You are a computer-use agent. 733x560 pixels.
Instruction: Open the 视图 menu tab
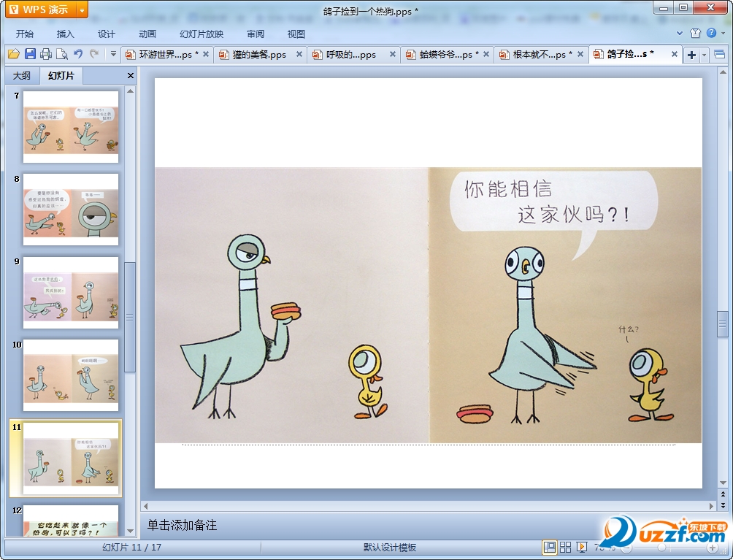296,34
